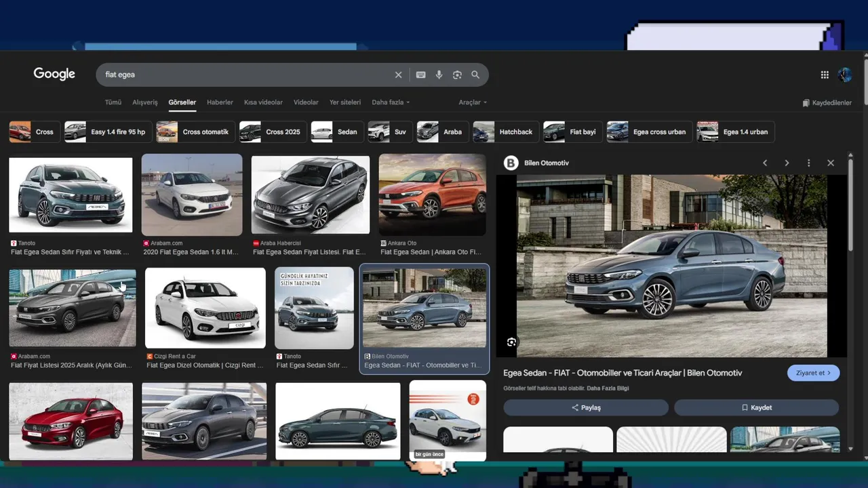Open the Videolar tab
Image resolution: width=868 pixels, height=488 pixels.
click(306, 102)
